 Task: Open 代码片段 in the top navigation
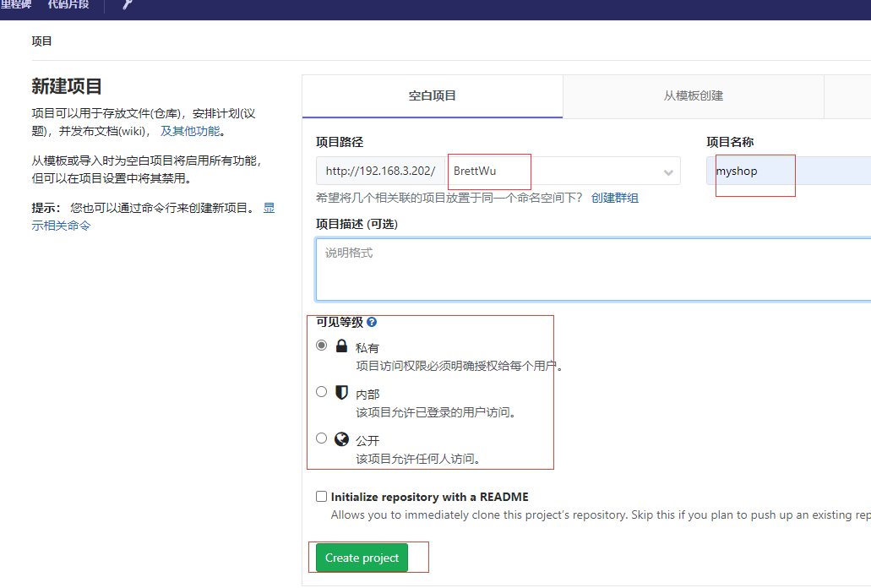click(68, 4)
